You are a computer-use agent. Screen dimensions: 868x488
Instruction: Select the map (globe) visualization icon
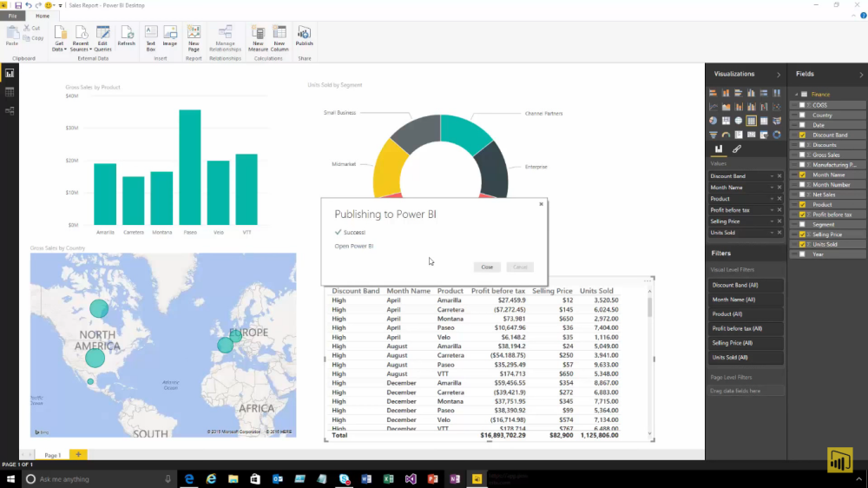coord(739,120)
